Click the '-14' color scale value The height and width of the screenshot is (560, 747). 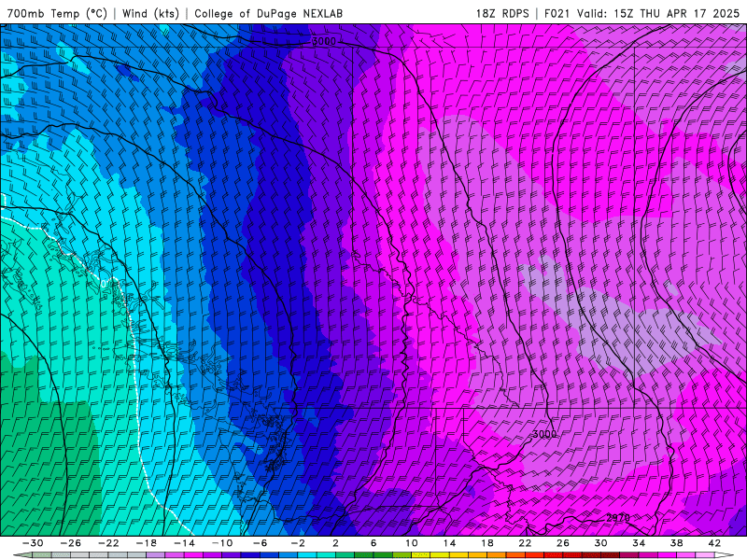tap(184, 543)
